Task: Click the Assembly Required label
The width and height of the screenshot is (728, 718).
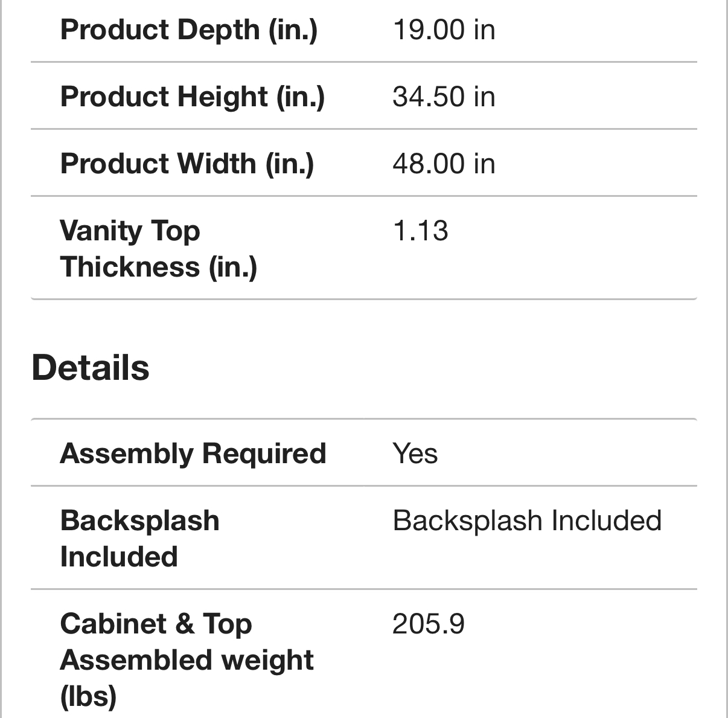Action: pos(193,454)
